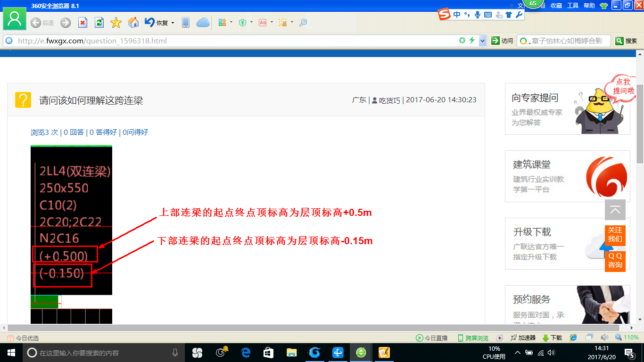Click the Aa translate icon
Image resolution: width=644 pixels, height=362 pixels.
263,22
